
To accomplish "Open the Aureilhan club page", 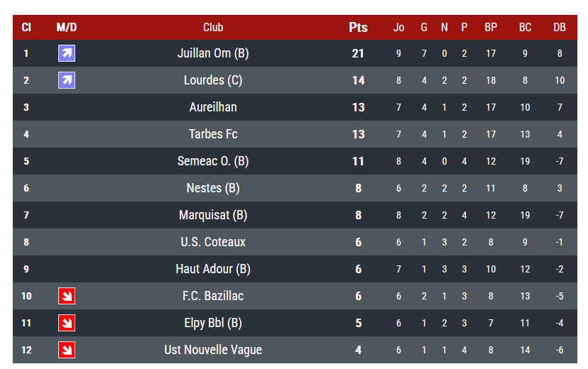I will click(x=213, y=107).
